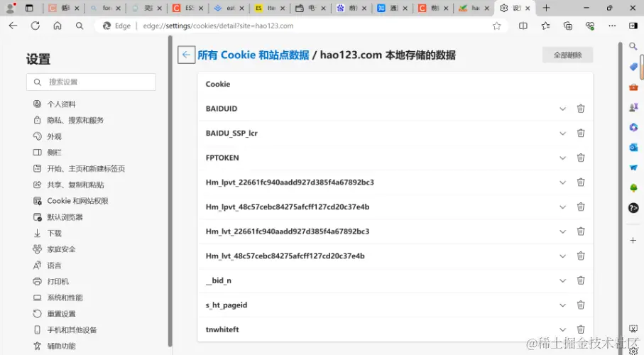Go back with the arrow beside 所有 Cookie
Viewport: 644px width, 355px height.
pos(186,55)
